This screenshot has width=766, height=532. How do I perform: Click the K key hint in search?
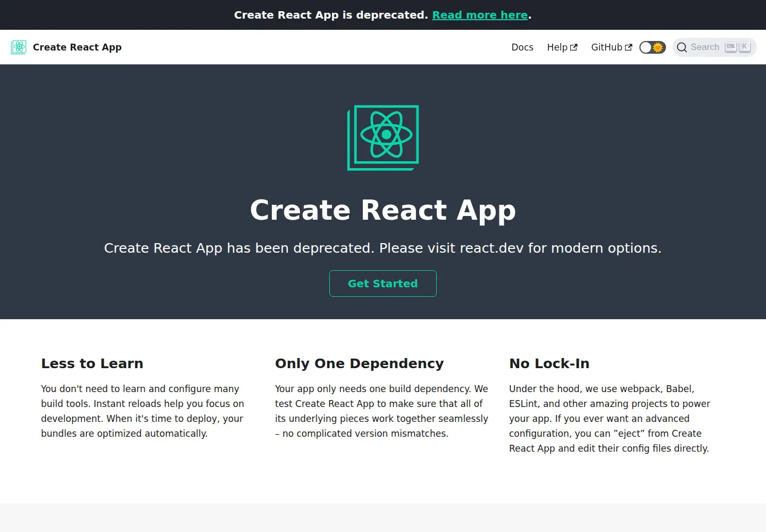[x=745, y=47]
